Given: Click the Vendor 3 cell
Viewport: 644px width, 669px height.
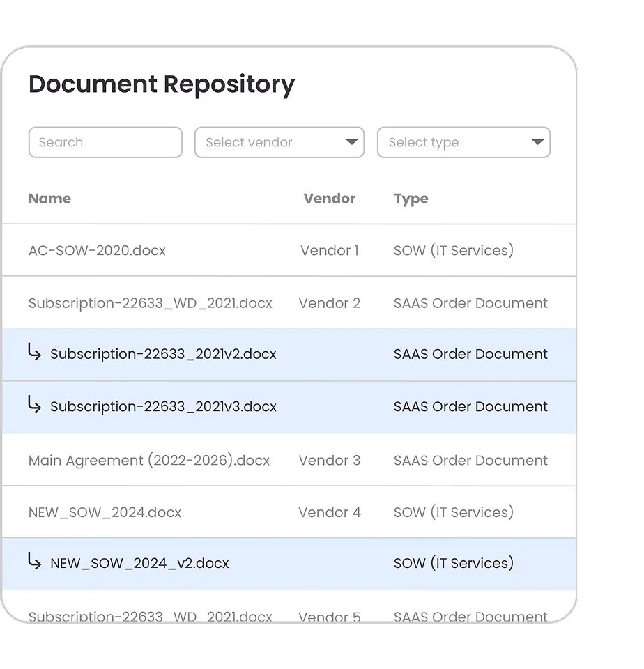Looking at the screenshot, I should [330, 461].
